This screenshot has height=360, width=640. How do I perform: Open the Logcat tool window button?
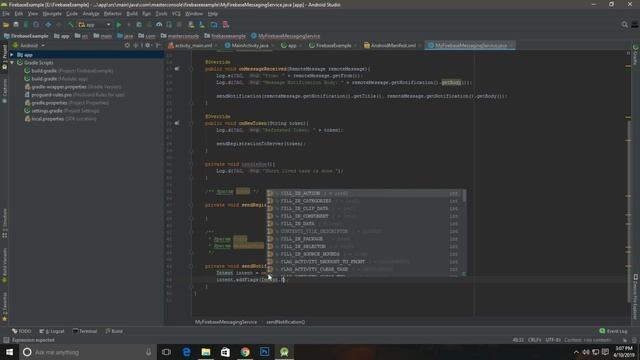(x=52, y=331)
